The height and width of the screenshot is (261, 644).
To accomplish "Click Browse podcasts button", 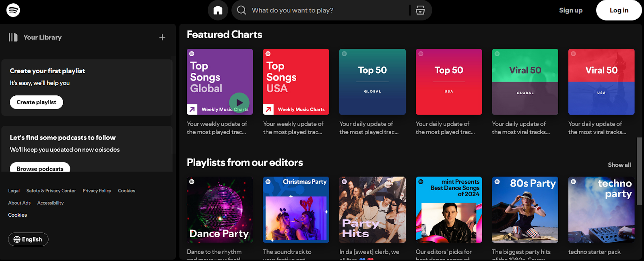I will pyautogui.click(x=40, y=167).
